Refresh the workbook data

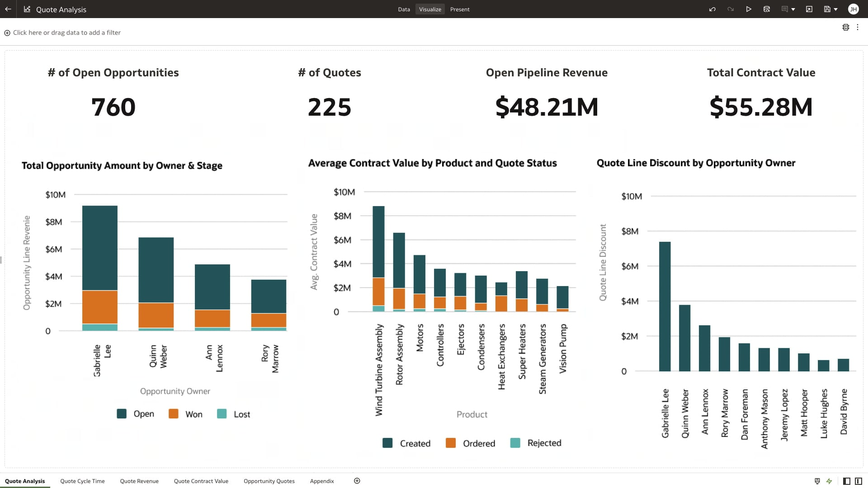pyautogui.click(x=766, y=9)
